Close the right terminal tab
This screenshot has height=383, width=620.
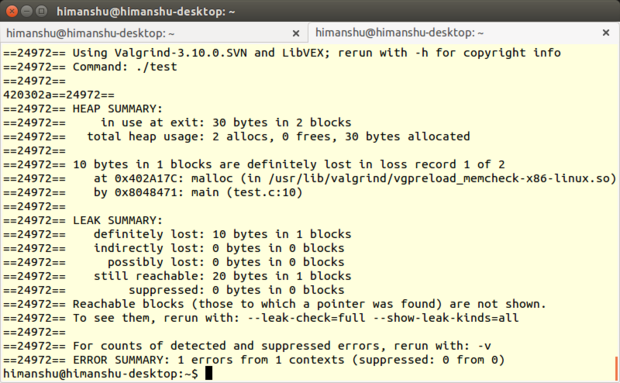[606, 33]
